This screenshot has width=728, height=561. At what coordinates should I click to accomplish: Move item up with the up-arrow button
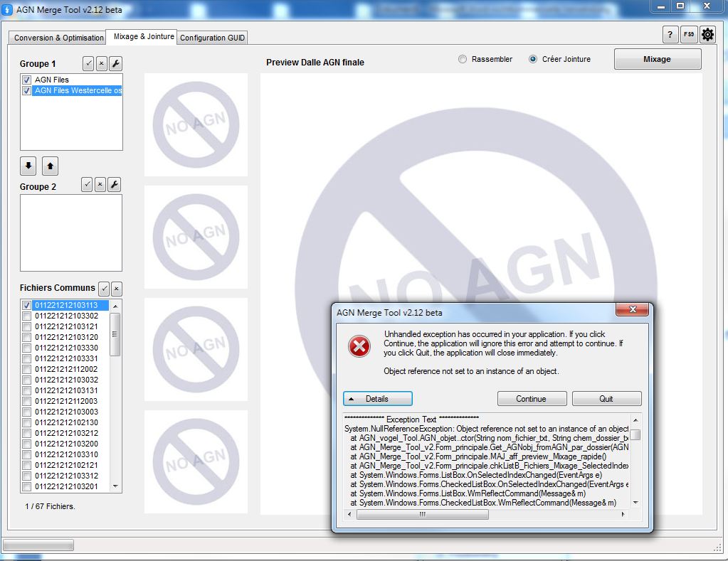tap(50, 166)
